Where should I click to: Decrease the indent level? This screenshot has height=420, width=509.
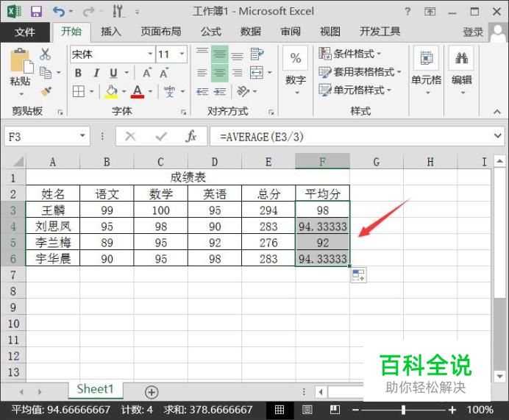point(202,92)
